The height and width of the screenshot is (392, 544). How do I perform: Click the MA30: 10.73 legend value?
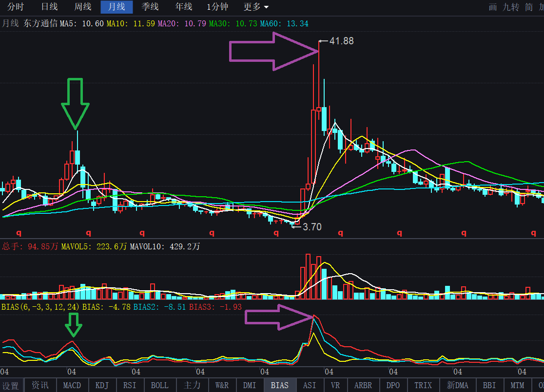(233, 23)
